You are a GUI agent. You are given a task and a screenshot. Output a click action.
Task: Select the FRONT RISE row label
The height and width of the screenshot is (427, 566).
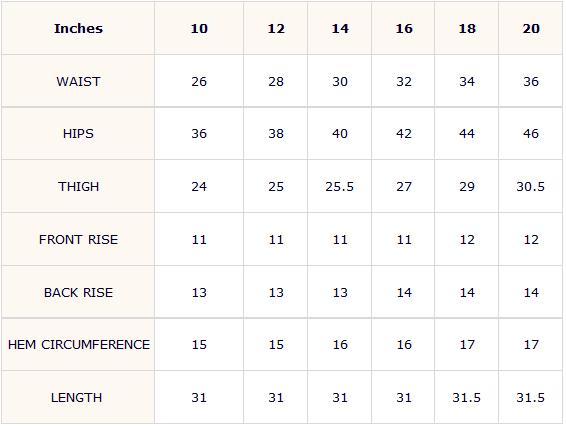click(x=78, y=239)
